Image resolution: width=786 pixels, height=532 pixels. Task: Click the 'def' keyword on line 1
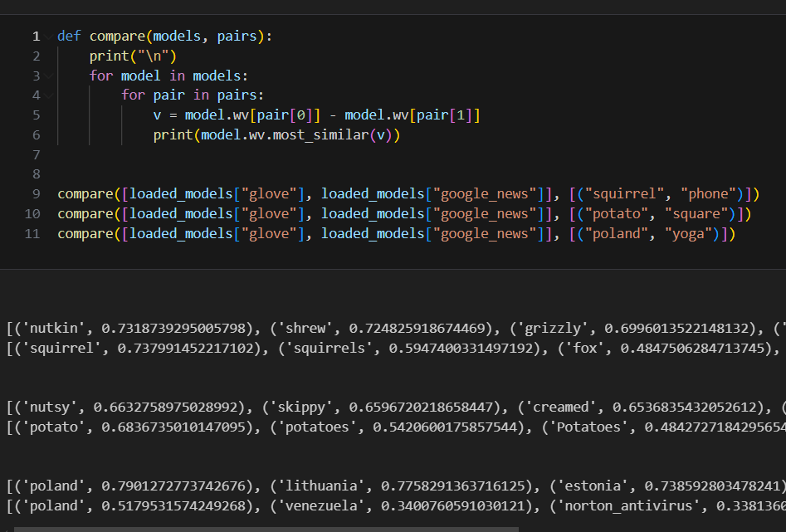click(x=69, y=37)
